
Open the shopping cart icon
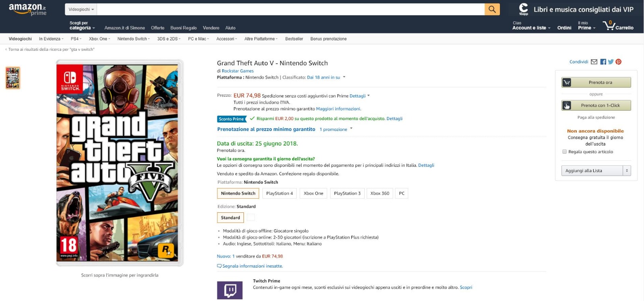pos(609,26)
